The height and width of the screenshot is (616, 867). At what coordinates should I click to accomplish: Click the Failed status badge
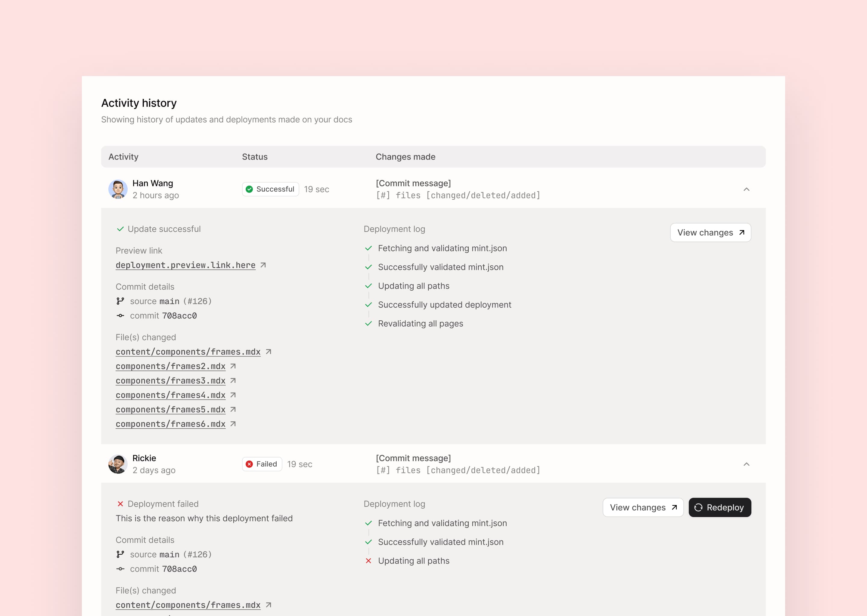pyautogui.click(x=262, y=464)
